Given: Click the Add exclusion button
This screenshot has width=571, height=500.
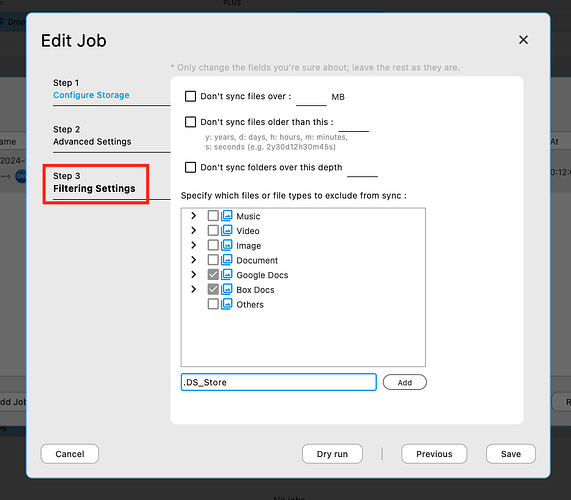Looking at the screenshot, I should coord(405,382).
